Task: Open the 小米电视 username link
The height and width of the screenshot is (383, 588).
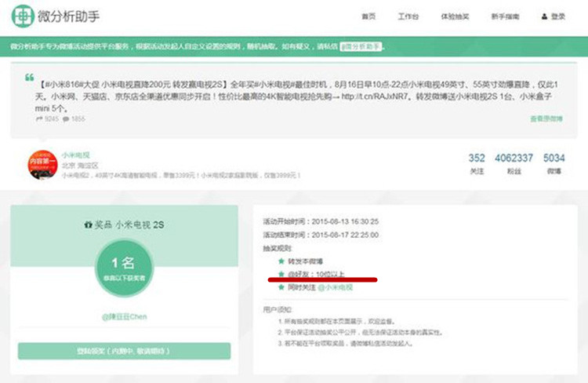Action: (76, 155)
